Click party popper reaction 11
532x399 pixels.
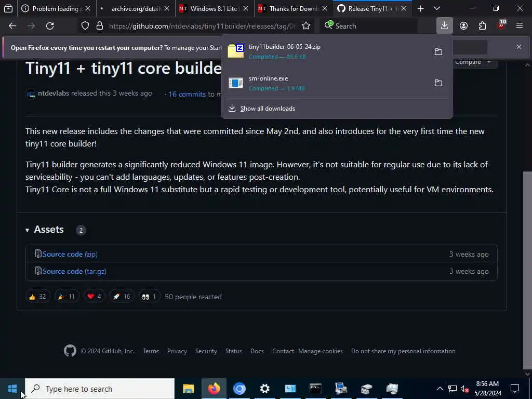point(67,297)
